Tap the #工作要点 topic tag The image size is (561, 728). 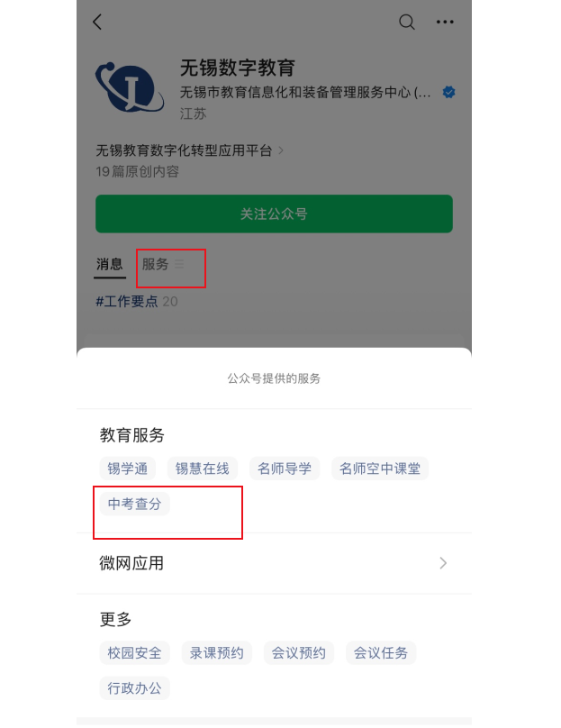[127, 302]
